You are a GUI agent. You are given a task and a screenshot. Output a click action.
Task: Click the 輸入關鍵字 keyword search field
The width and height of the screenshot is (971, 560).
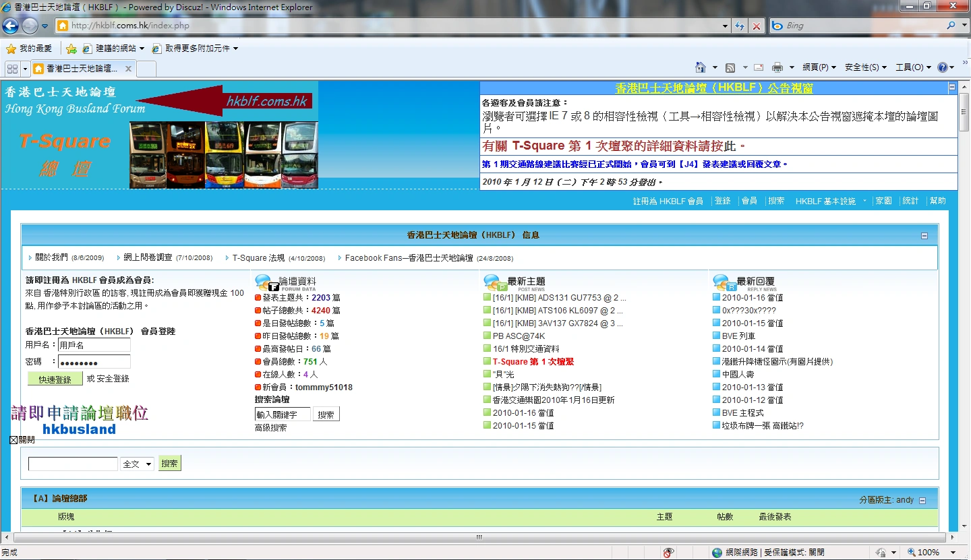(283, 414)
